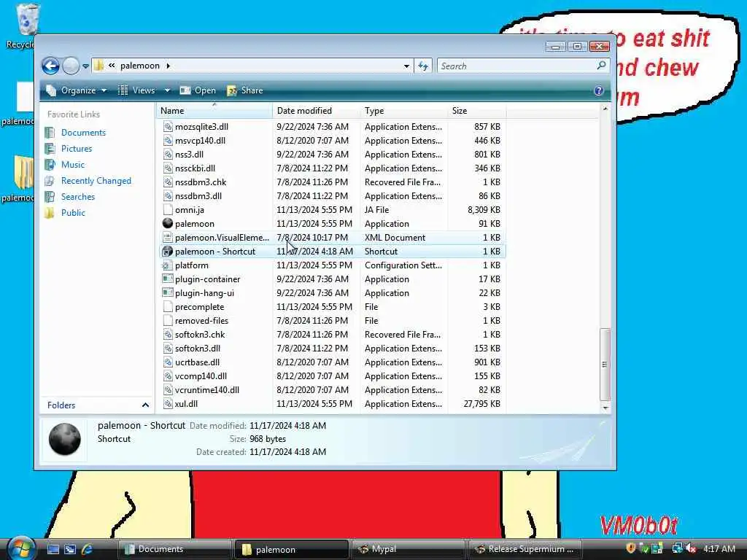The height and width of the screenshot is (560, 747).
Task: Open Searches favorite link
Action: click(x=77, y=197)
